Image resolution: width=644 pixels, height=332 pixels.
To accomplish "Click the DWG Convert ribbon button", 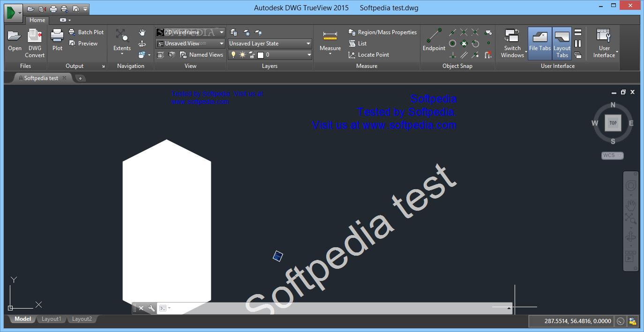I will (x=35, y=43).
